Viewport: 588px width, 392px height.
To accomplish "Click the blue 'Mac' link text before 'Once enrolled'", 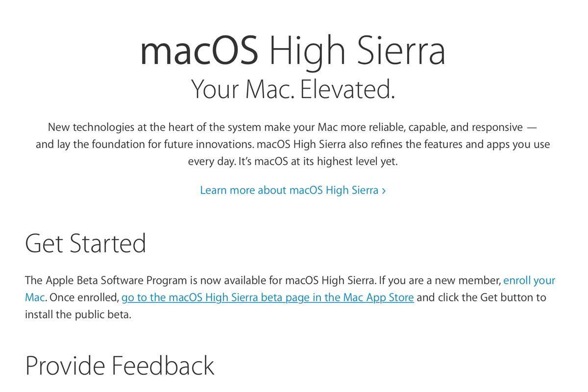I will point(35,297).
